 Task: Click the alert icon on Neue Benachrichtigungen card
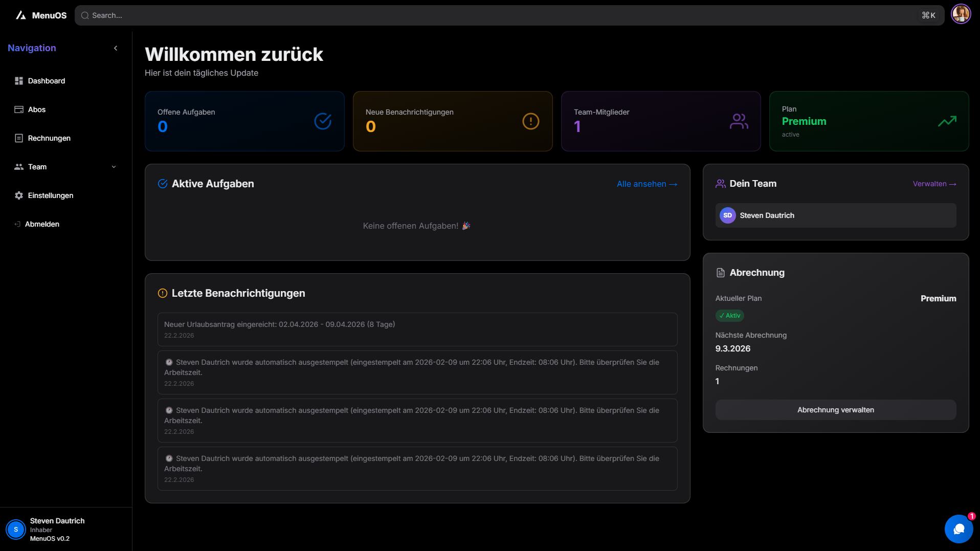[x=530, y=121]
